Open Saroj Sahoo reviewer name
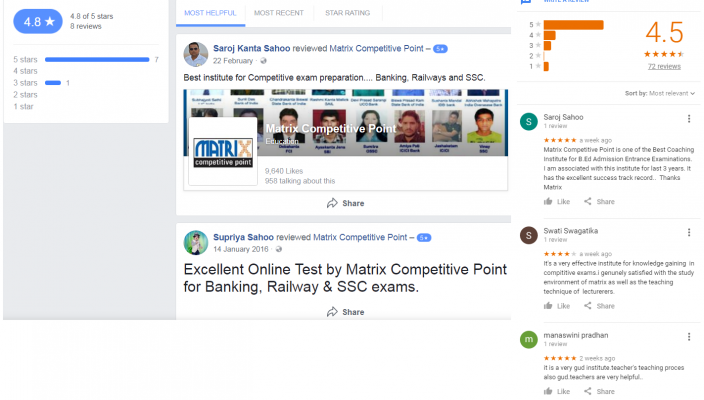Screen dimensions: 704x400 coord(563,117)
